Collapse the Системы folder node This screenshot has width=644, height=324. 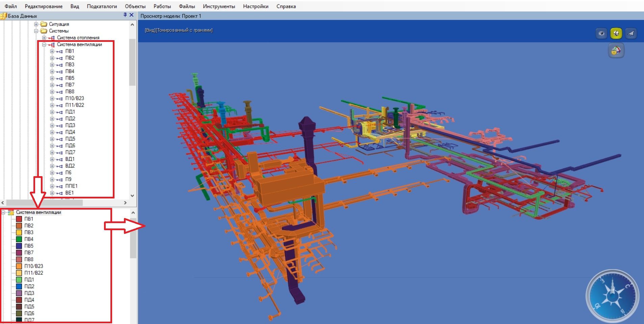coord(36,31)
